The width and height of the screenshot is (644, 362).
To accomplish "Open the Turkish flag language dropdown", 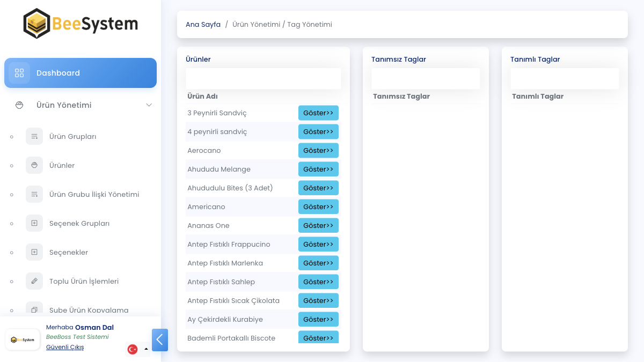I will pos(138,349).
